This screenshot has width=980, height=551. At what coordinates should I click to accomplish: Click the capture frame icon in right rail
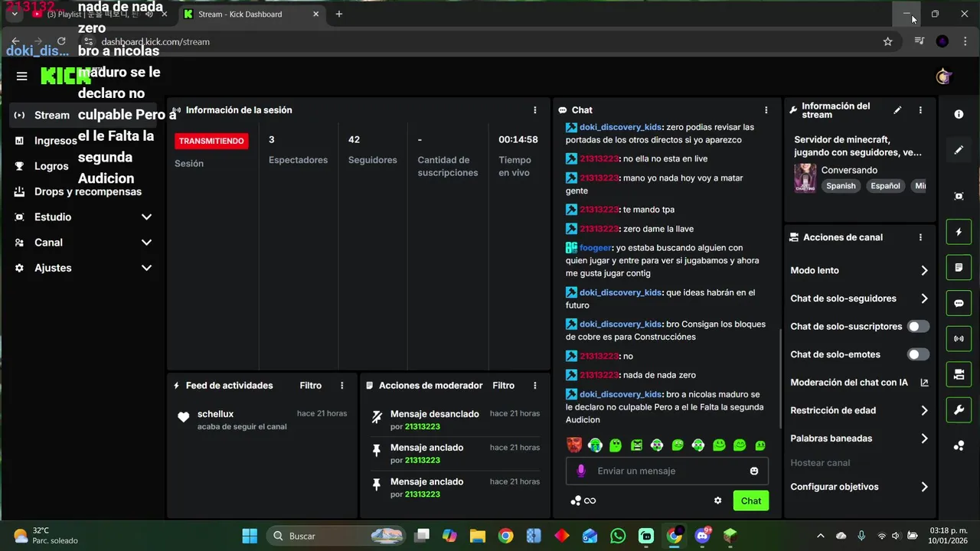pos(959,196)
